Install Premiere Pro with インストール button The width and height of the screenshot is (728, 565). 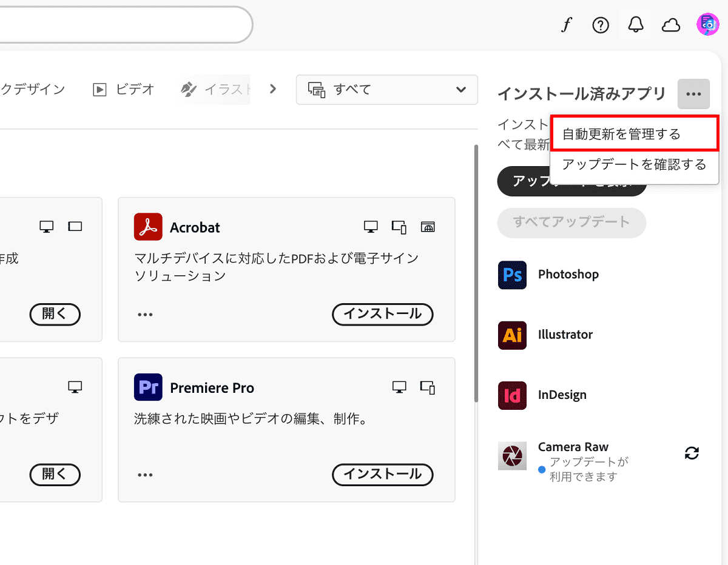point(383,474)
